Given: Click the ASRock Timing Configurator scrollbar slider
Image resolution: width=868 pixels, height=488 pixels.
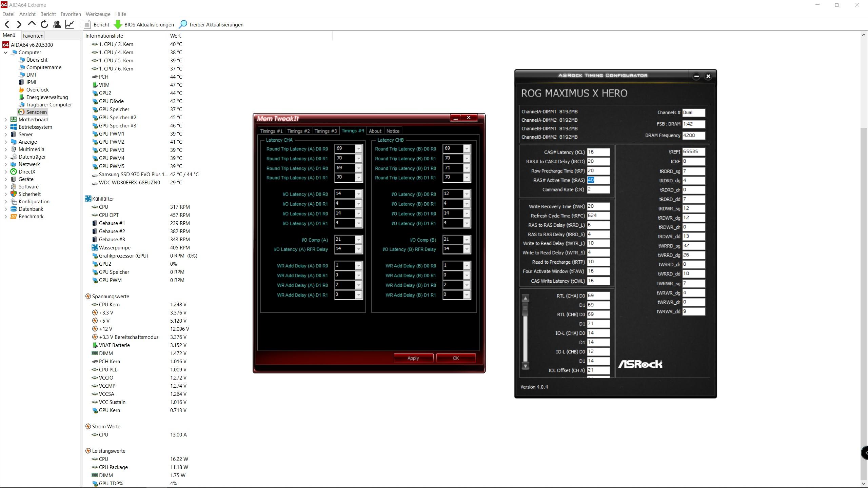Looking at the screenshot, I should 526,308.
